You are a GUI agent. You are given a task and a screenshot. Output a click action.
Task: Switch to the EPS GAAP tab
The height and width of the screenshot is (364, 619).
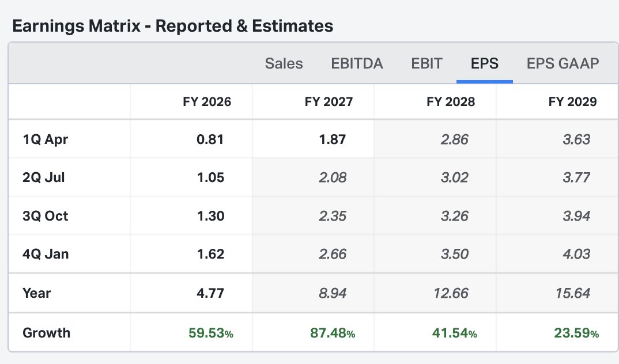pyautogui.click(x=563, y=63)
